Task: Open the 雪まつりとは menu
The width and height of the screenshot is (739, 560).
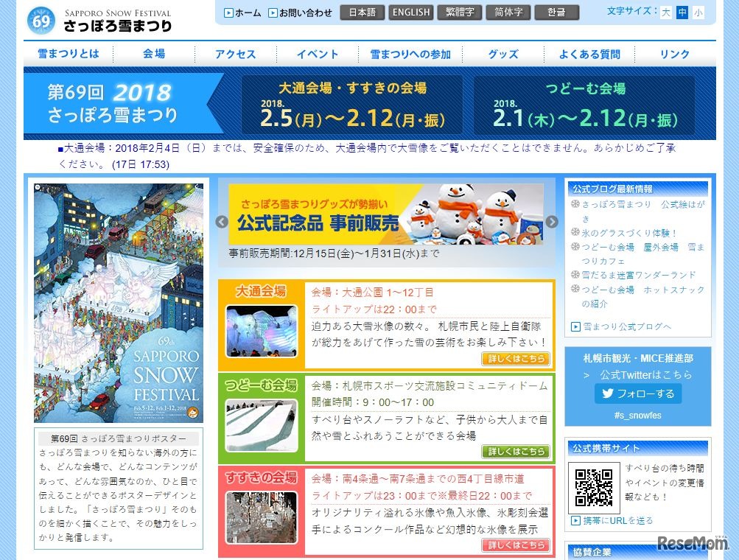Action: [x=69, y=54]
